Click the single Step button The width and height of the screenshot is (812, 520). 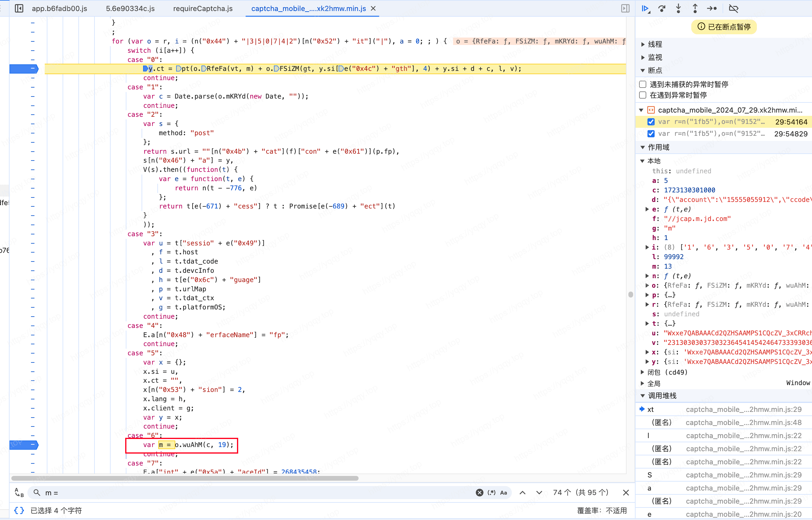pyautogui.click(x=712, y=8)
